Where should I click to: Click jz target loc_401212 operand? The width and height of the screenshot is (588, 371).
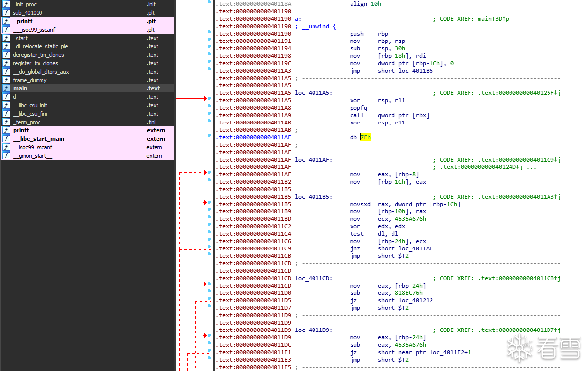[416, 300]
